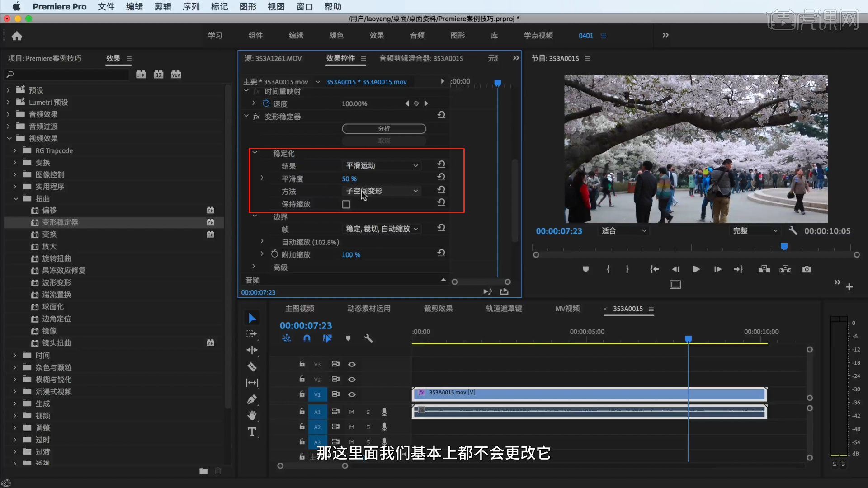Open the 方法 dropdown showing 子空间变形
The width and height of the screenshot is (868, 488).
tap(381, 191)
